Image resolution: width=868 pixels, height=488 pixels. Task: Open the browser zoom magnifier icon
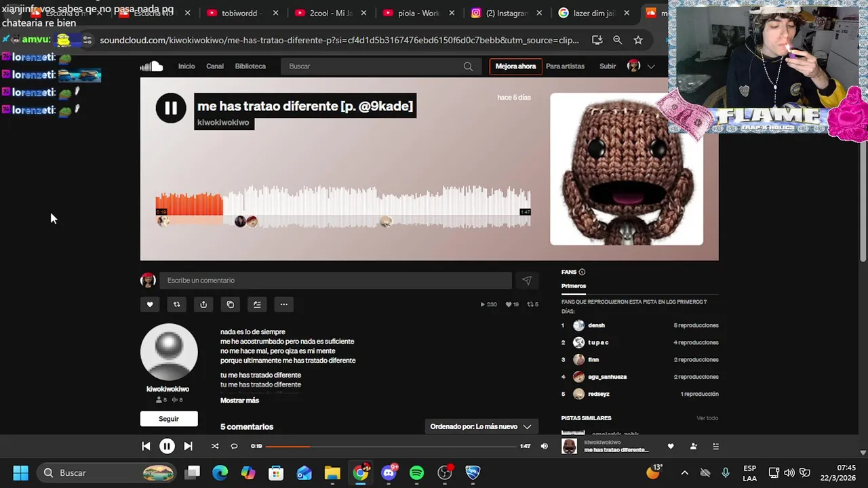point(617,40)
